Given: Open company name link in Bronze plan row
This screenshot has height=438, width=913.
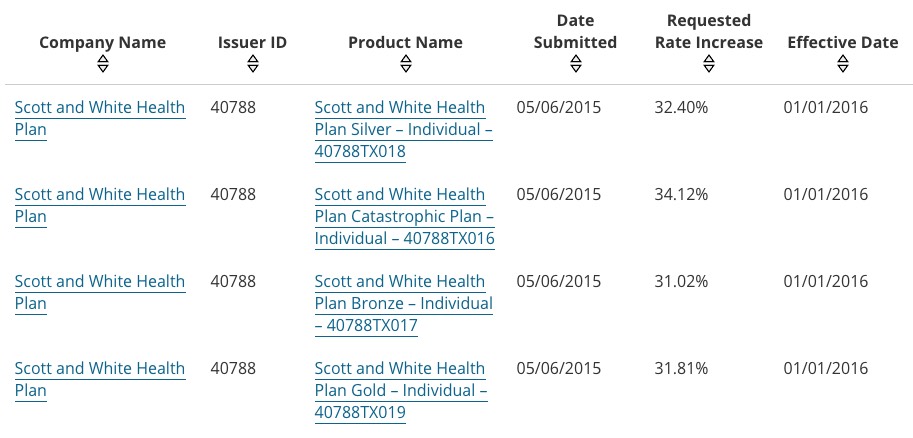Looking at the screenshot, I should click(99, 292).
